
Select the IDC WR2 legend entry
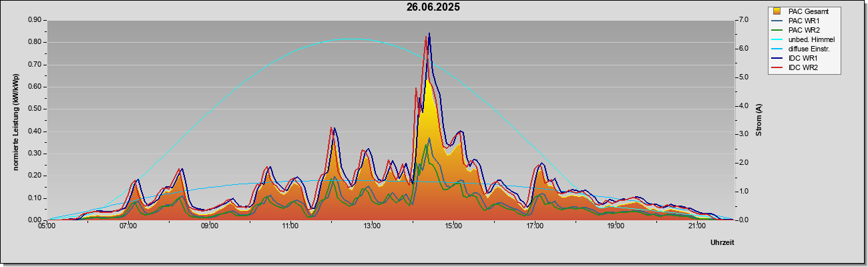pos(804,67)
